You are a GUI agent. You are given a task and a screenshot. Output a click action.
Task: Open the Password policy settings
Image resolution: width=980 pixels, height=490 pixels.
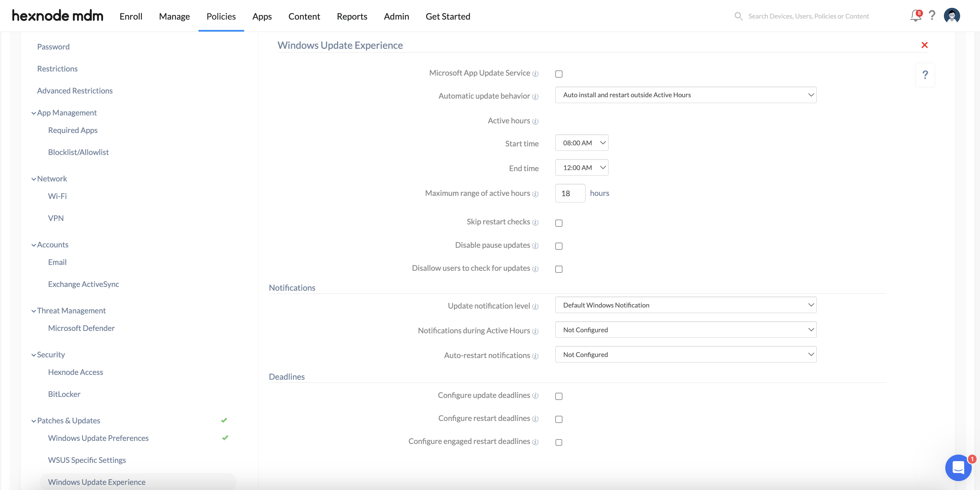click(53, 47)
